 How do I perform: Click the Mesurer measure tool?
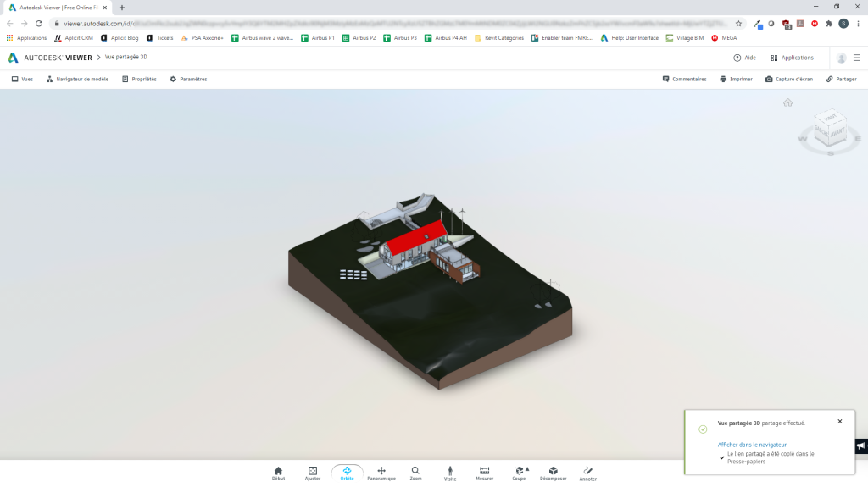point(485,473)
